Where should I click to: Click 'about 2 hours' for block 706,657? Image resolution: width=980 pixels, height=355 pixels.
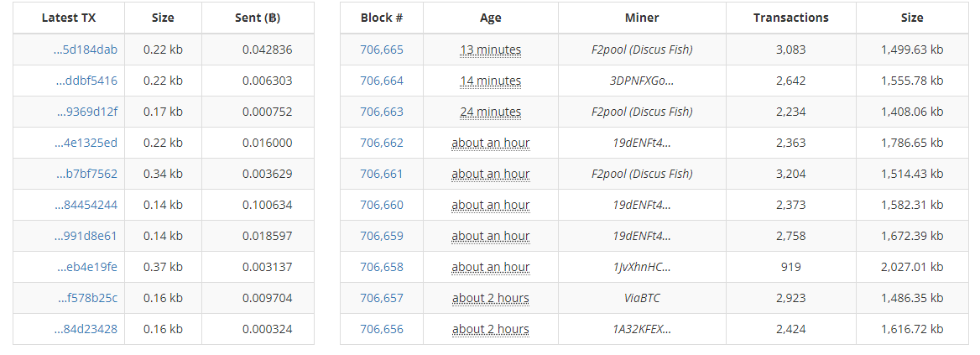pyautogui.click(x=490, y=298)
